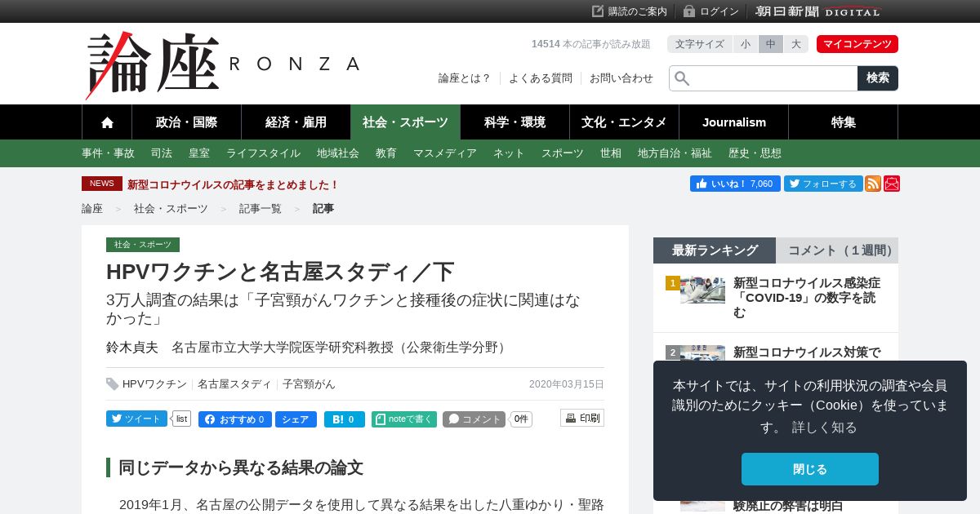This screenshot has height=514, width=980.
Task: Open 歴史・思想 subcategory
Action: [x=755, y=153]
